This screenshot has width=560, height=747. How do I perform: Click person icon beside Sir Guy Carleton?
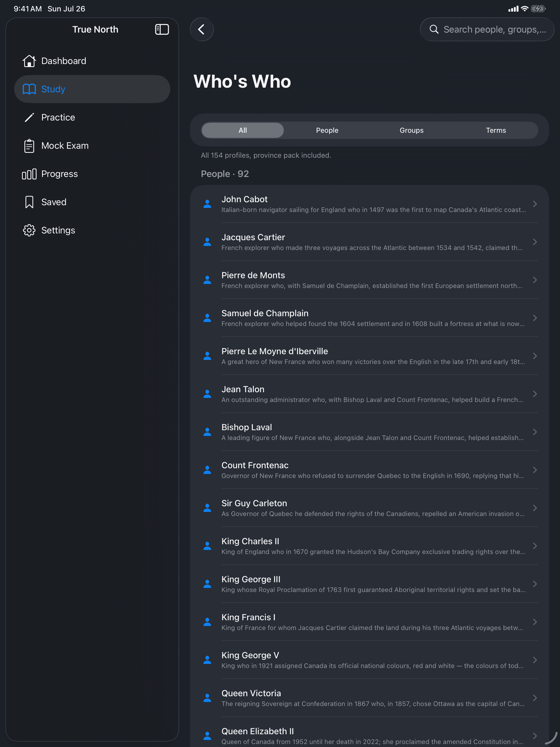[207, 508]
